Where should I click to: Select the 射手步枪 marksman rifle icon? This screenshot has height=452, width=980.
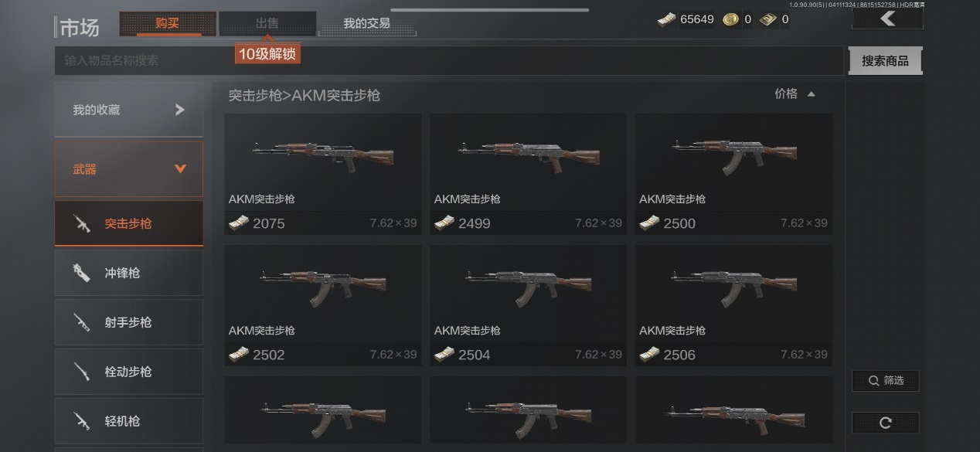pos(81,322)
